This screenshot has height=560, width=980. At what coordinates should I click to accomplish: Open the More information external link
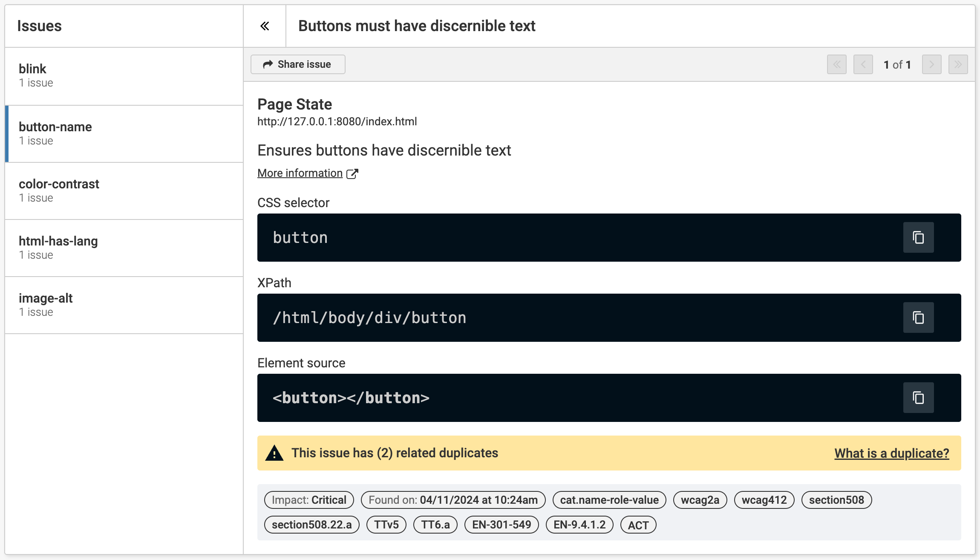tap(307, 173)
